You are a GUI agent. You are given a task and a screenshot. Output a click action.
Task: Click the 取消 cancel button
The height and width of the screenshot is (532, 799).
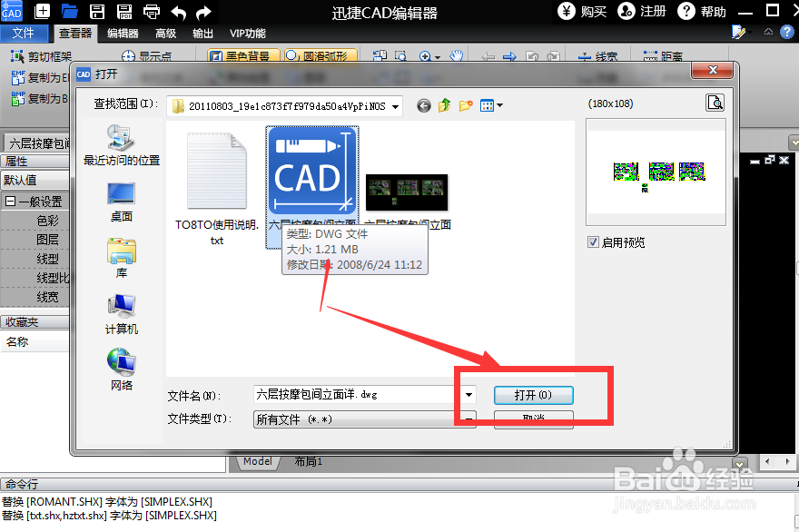(x=533, y=419)
